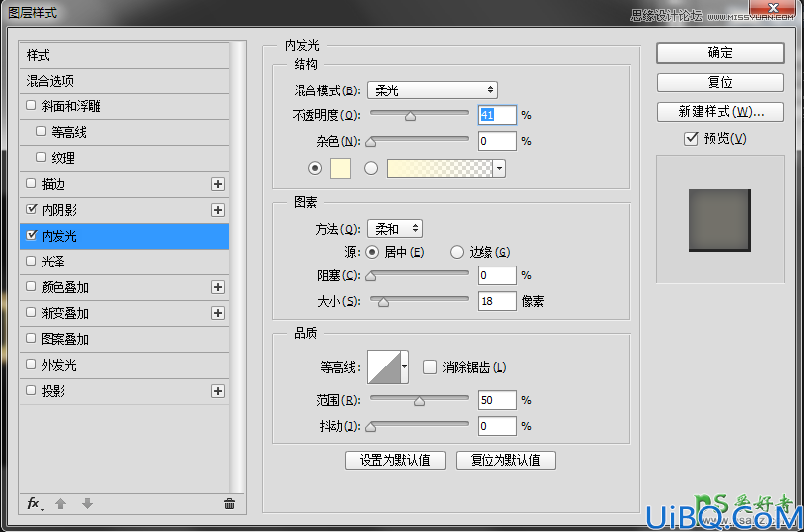This screenshot has height=532, width=804.
Task: Enable 光泽 checkbox
Action: 31,261
